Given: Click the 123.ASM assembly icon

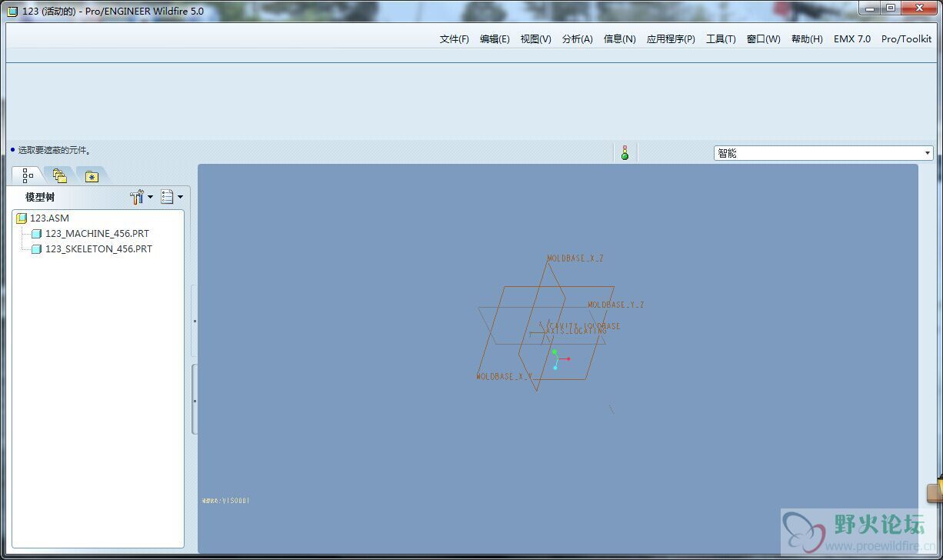Looking at the screenshot, I should pos(22,218).
